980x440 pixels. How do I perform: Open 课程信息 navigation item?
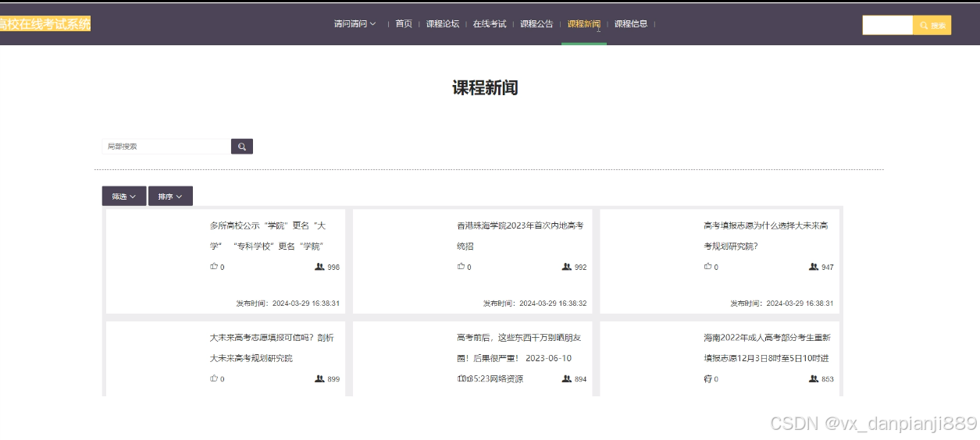(631, 24)
